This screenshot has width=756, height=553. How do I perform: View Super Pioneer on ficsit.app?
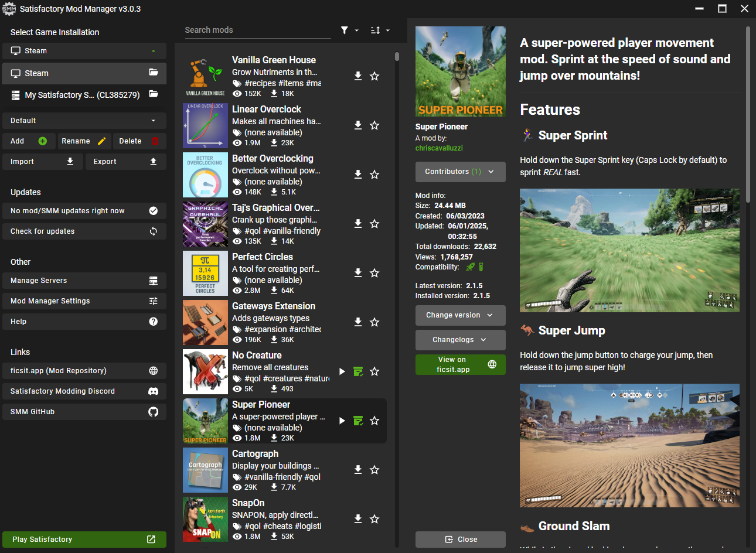click(x=461, y=364)
